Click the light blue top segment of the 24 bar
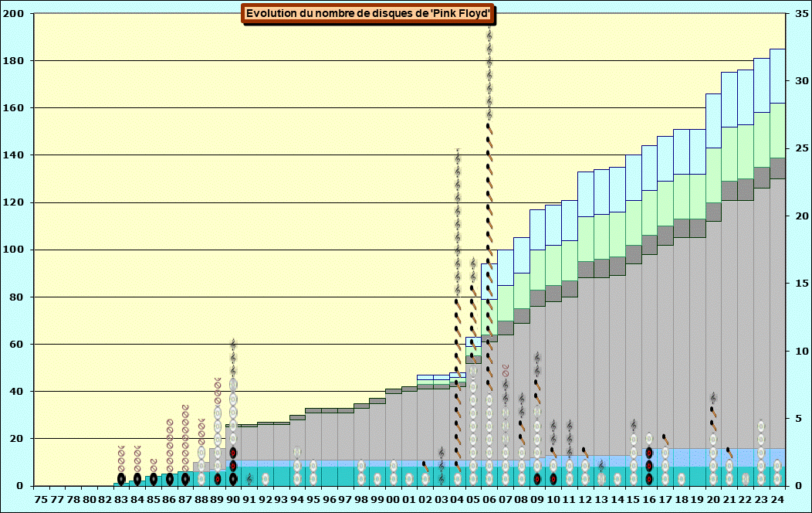 tap(777, 76)
